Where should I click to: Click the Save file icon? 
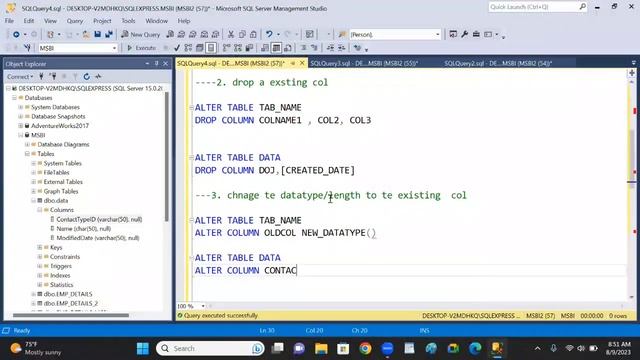coord(98,35)
